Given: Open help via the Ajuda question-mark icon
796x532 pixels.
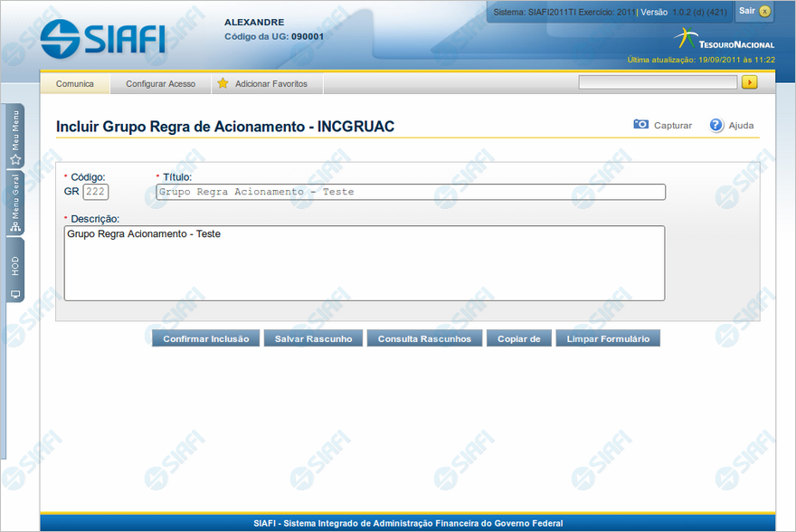Looking at the screenshot, I should click(716, 125).
